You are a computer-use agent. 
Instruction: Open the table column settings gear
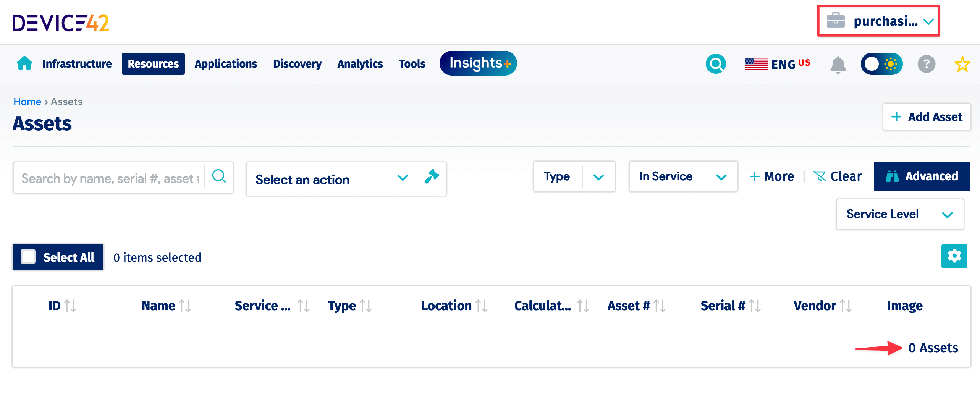coord(954,256)
